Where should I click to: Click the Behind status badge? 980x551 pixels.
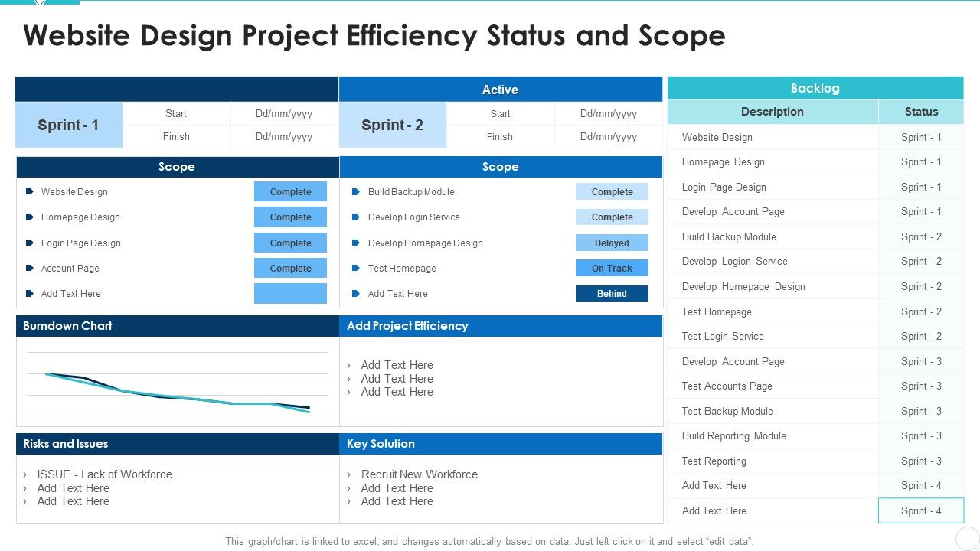(x=612, y=293)
